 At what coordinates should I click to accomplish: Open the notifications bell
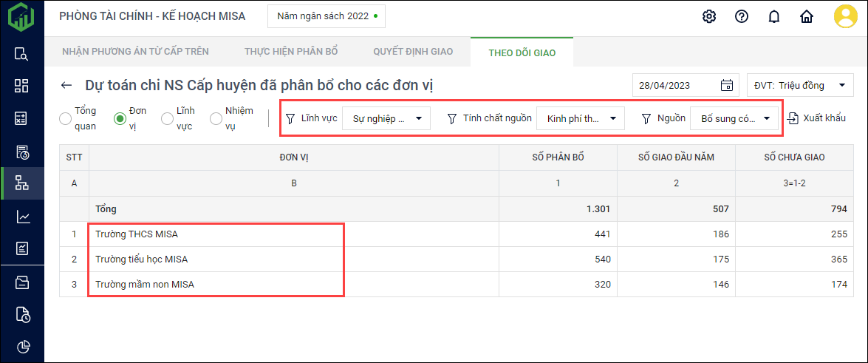[x=774, y=16]
